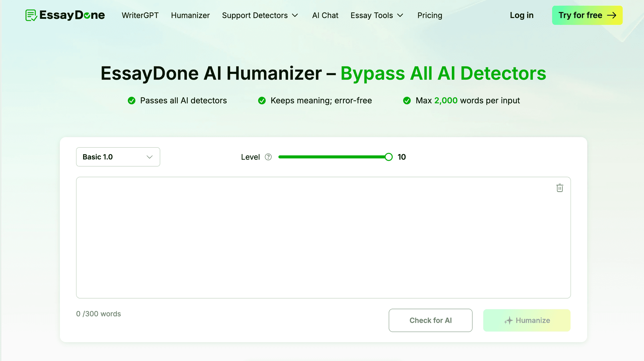
Task: Visit the Pricing page
Action: (x=430, y=15)
